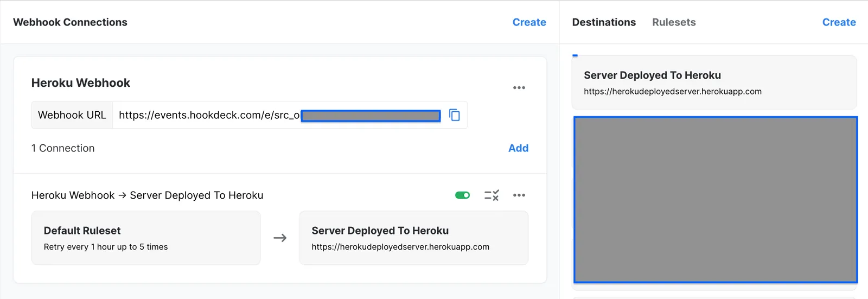Open Heroku Webhook more options menu
868x299 pixels.
pyautogui.click(x=519, y=87)
